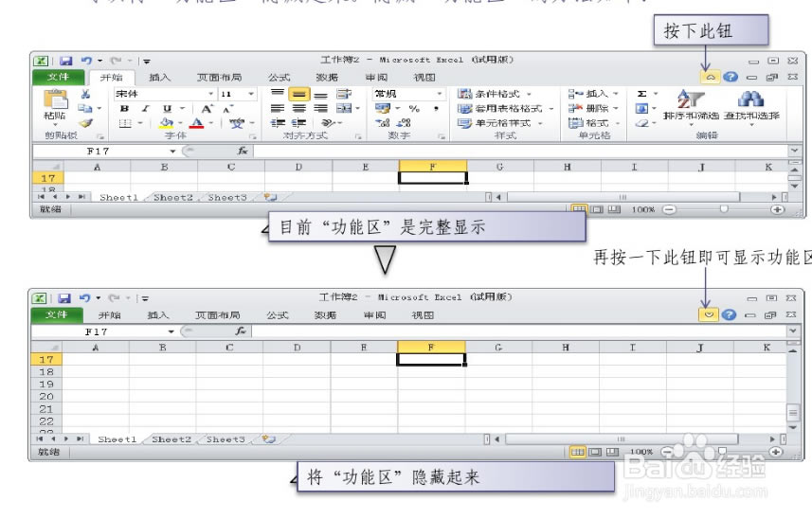Decrease font size with small A icon
The height and width of the screenshot is (519, 812).
(227, 109)
